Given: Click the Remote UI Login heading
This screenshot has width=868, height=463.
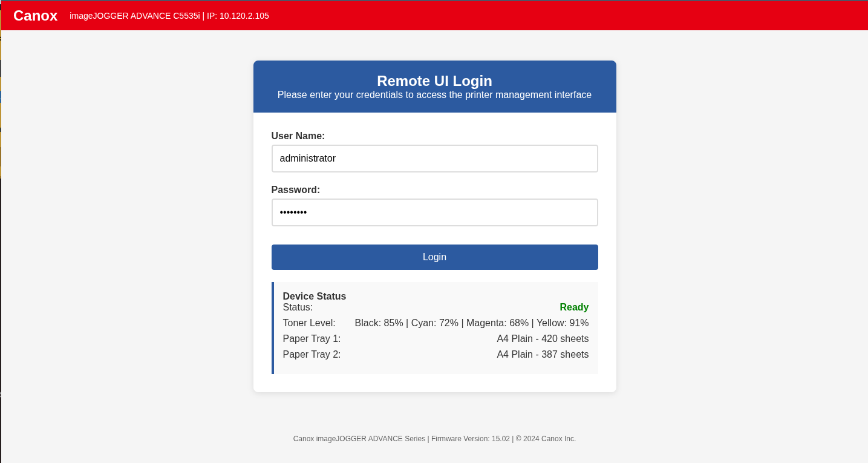Looking at the screenshot, I should (x=434, y=81).
